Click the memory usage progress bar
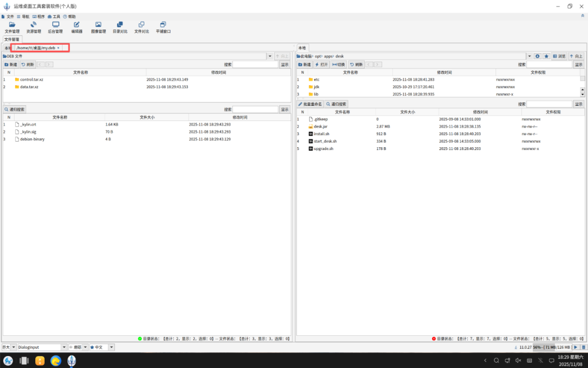 click(552, 347)
